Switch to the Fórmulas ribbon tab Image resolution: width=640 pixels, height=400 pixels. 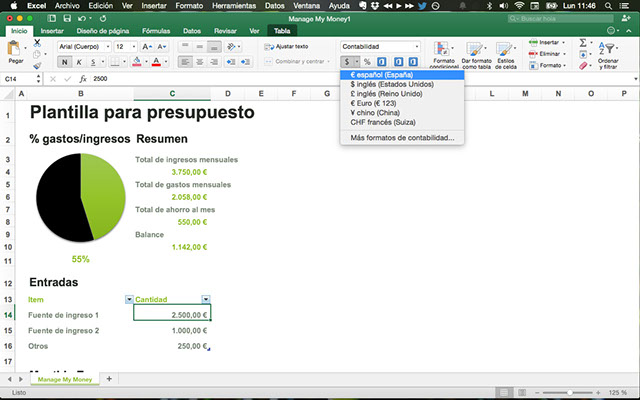[x=155, y=31]
